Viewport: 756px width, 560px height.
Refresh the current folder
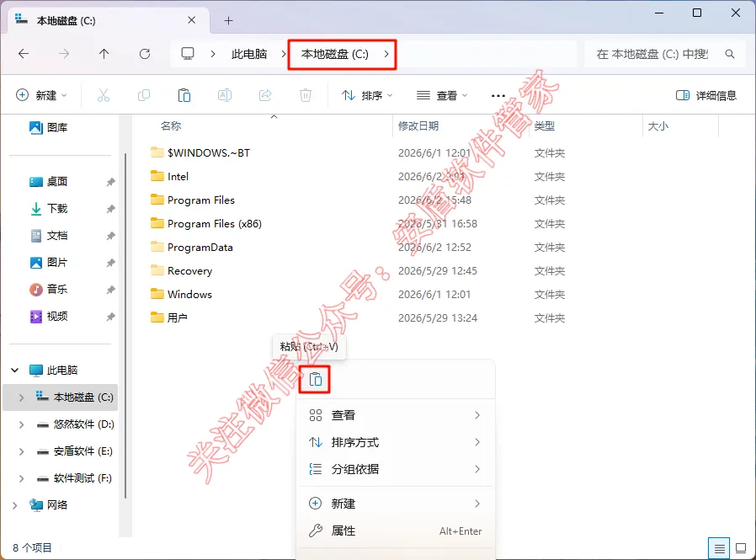[x=145, y=54]
